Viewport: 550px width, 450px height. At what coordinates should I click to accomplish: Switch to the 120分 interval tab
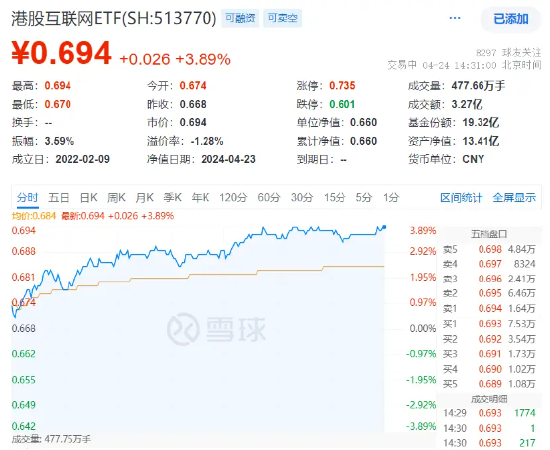tap(233, 197)
